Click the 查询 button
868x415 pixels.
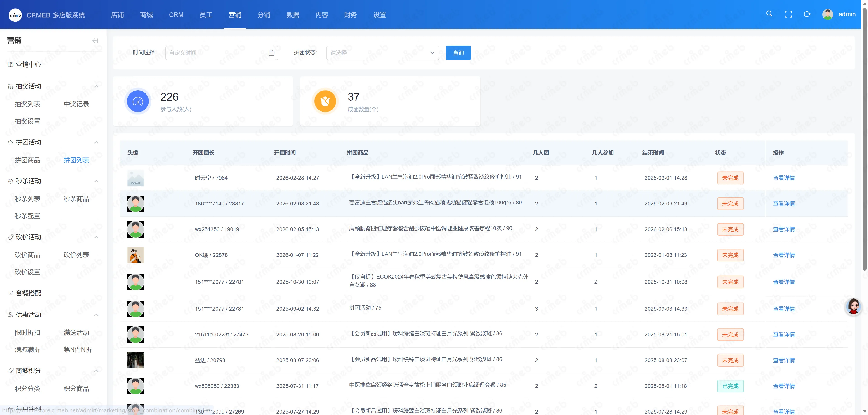click(458, 53)
